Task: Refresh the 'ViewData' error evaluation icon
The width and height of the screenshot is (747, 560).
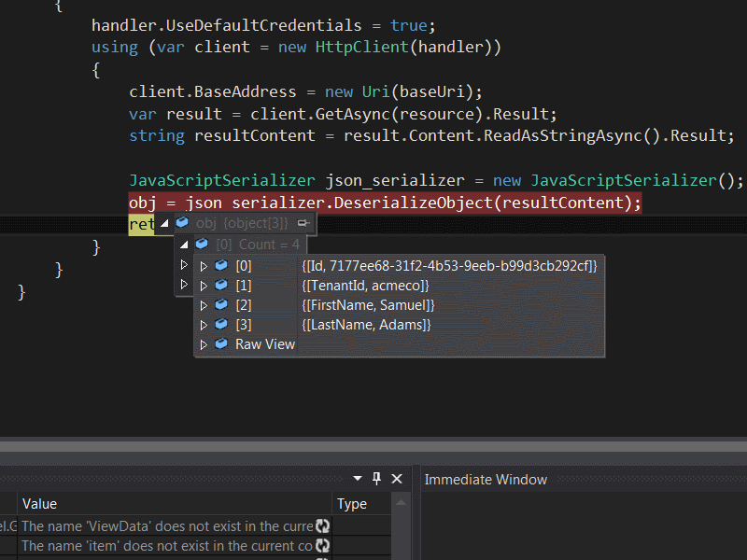Action: point(320,525)
